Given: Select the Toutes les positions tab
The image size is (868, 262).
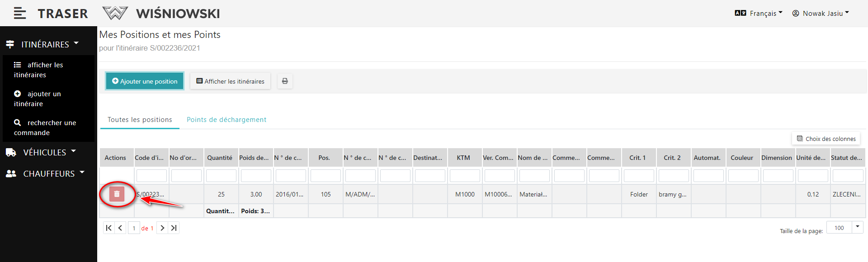Looking at the screenshot, I should (x=140, y=120).
